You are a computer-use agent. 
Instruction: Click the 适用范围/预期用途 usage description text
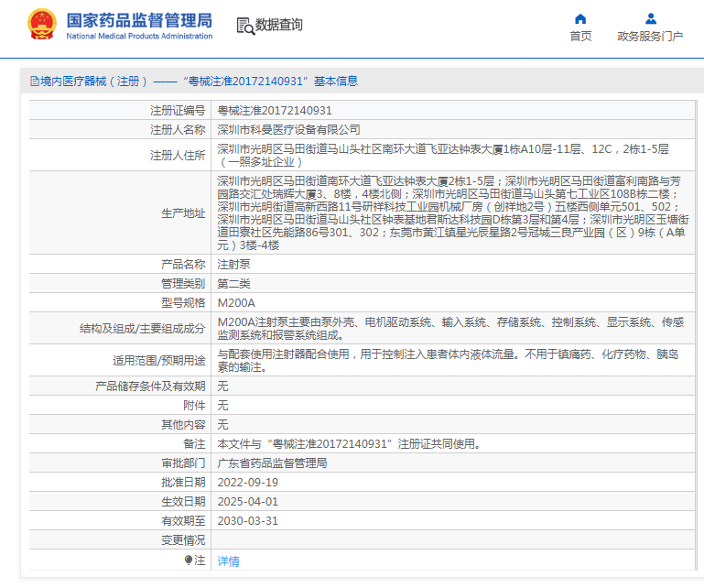point(448,361)
